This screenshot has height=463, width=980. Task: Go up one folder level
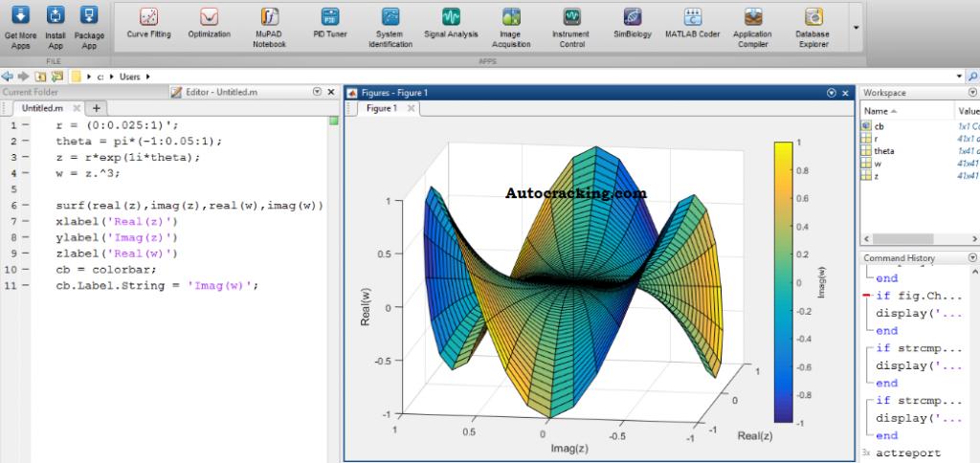pyautogui.click(x=40, y=77)
